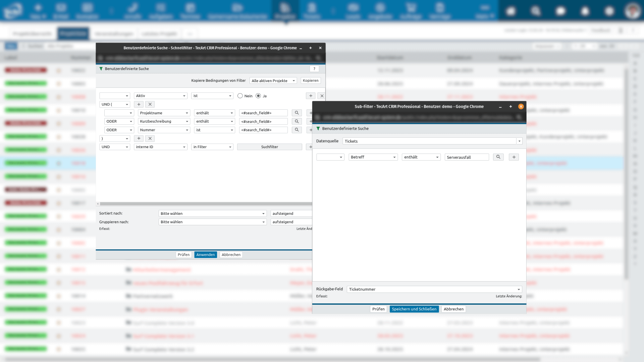Viewport: 644px width, 362px height.
Task: Click the magnifier in the Kurzbeschreibung row
Action: 297,121
